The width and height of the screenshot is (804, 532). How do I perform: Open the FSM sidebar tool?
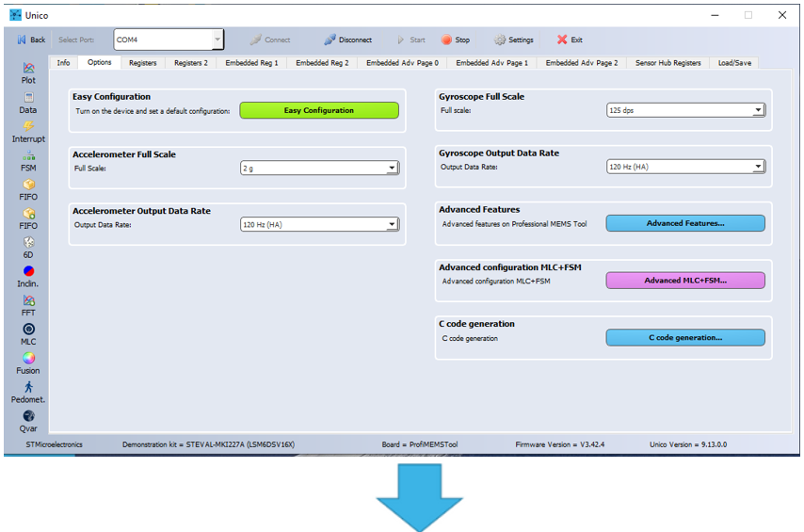(28, 161)
